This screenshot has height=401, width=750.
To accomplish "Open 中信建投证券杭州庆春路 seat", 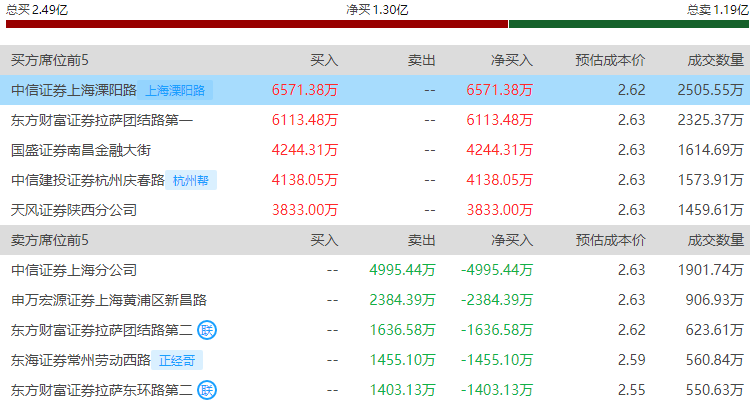I will (x=88, y=180).
